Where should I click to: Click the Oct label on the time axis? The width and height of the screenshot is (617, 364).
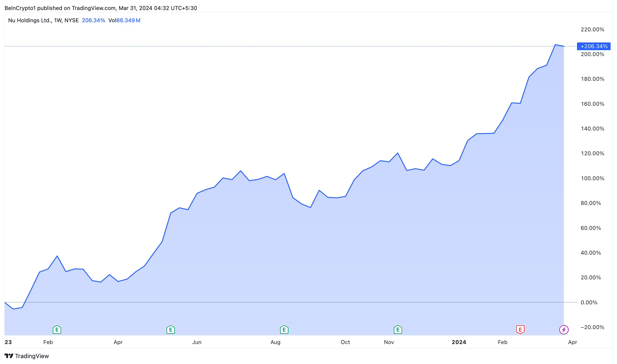[x=345, y=342]
